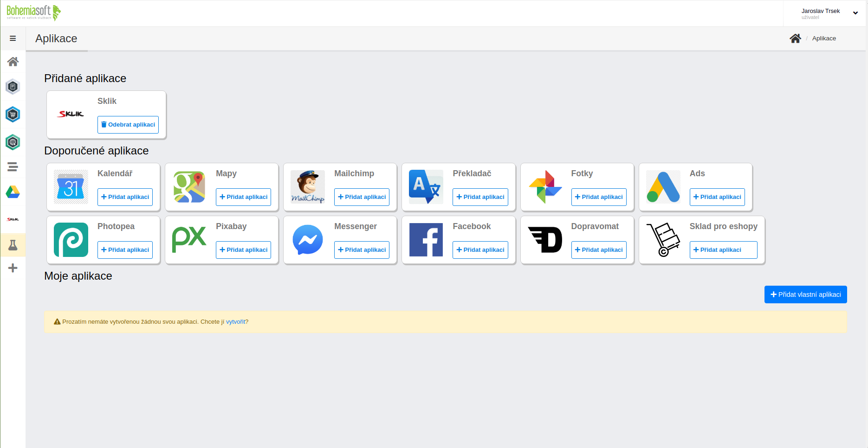Image resolution: width=868 pixels, height=448 pixels.
Task: Click the Facebook icon
Action: point(426,240)
